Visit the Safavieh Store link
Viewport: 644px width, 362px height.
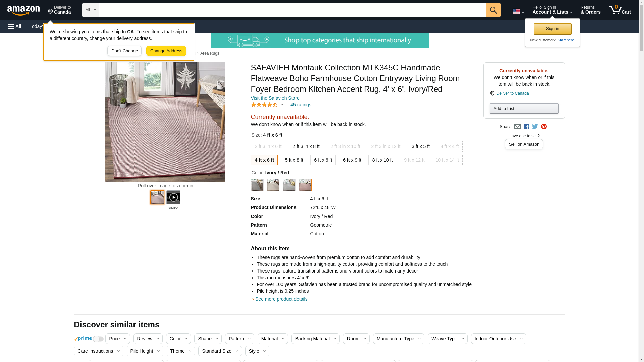pyautogui.click(x=275, y=98)
